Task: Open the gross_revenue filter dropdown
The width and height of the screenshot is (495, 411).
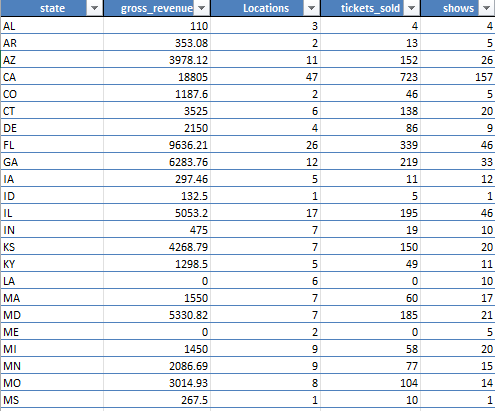Action: pos(202,8)
